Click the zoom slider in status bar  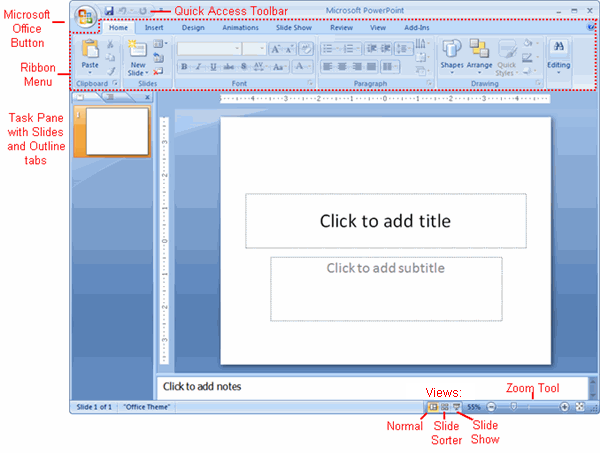pyautogui.click(x=514, y=408)
